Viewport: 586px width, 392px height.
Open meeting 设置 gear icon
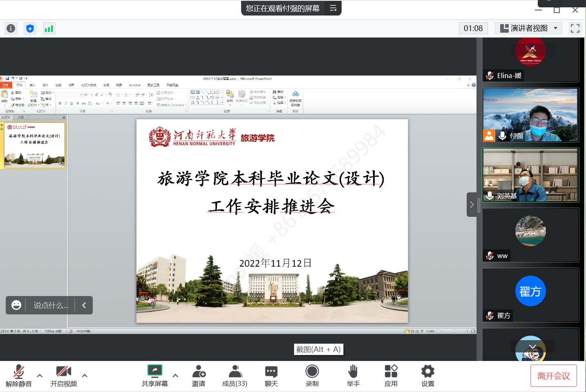point(428,371)
